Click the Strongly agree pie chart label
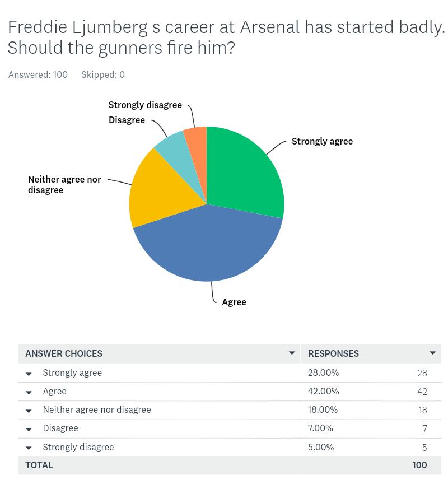This screenshot has width=448, height=480. (322, 141)
